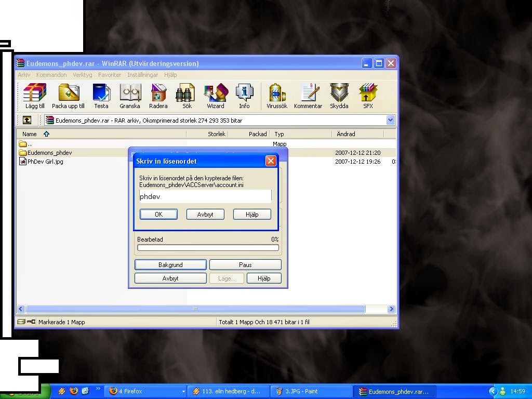The height and width of the screenshot is (399, 532).
Task: Click the Messenger tray icon
Action: tap(503, 391)
